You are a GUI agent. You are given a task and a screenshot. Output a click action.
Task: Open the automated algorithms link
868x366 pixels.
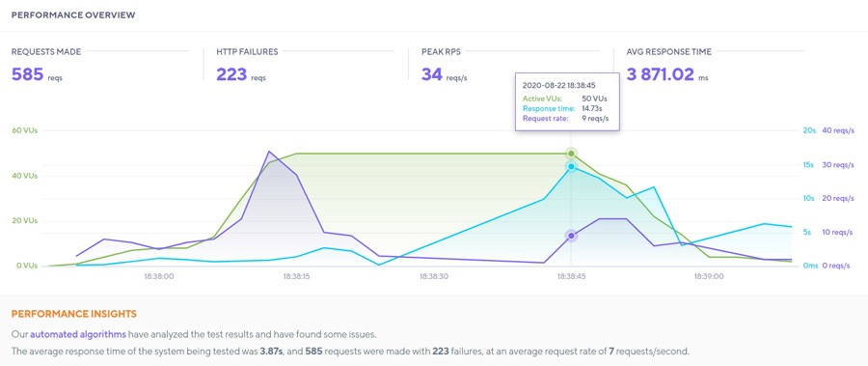[x=77, y=334]
